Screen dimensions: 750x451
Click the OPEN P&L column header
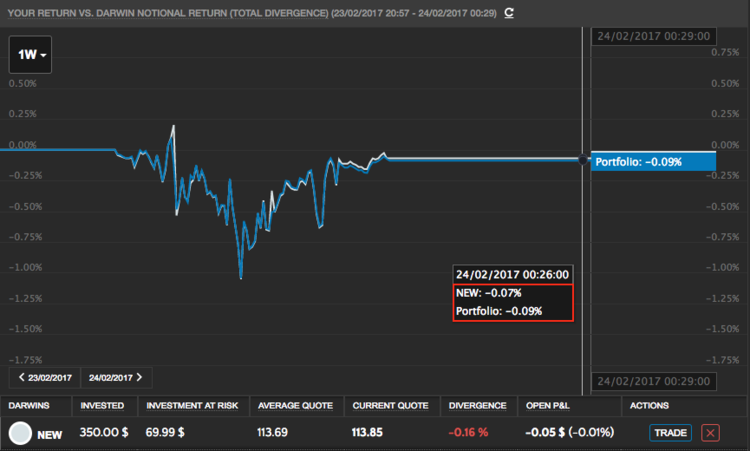(548, 406)
